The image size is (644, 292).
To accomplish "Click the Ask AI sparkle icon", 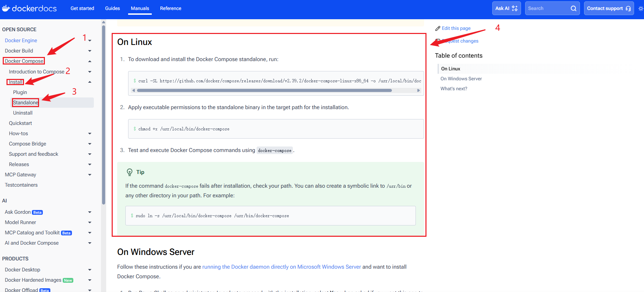I will (x=515, y=8).
